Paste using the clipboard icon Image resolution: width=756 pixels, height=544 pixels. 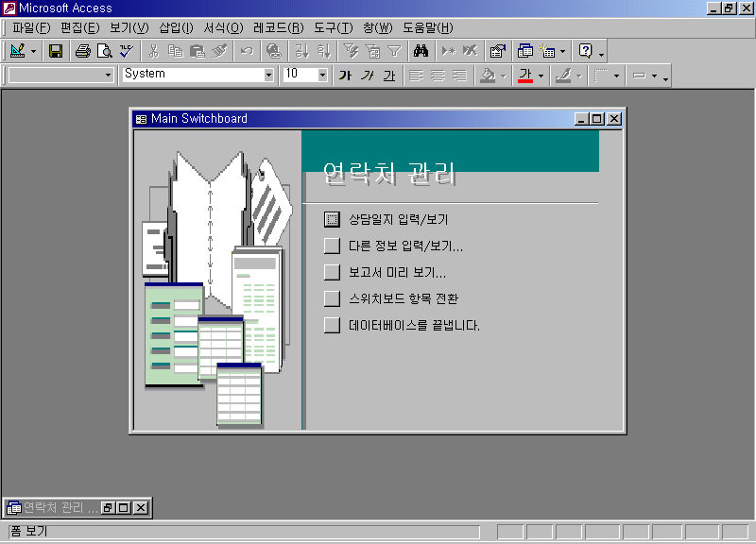click(x=198, y=51)
